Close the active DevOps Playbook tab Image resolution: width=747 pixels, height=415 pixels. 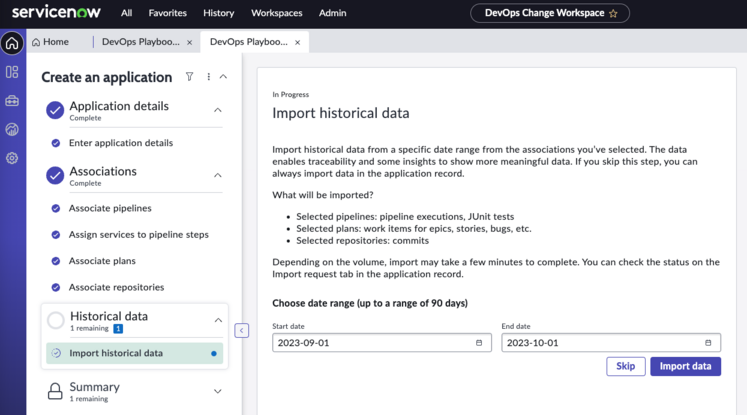click(297, 42)
